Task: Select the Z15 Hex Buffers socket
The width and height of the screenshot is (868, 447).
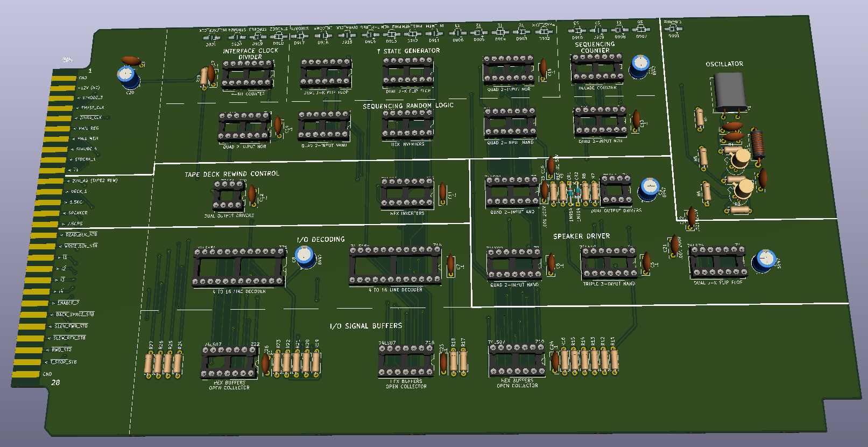Action: [x=406, y=361]
